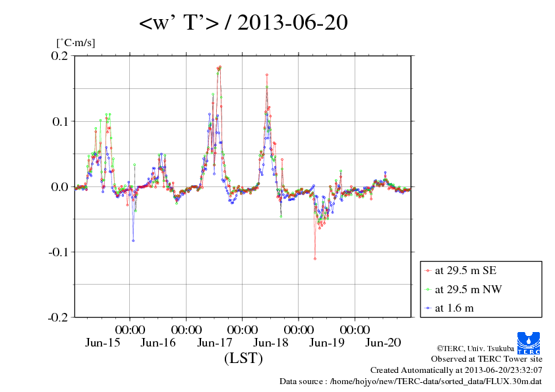The image size is (555, 392).
Task: Click the 00:00 tick label above Jun-15/Jun-16
Action: coord(130,329)
